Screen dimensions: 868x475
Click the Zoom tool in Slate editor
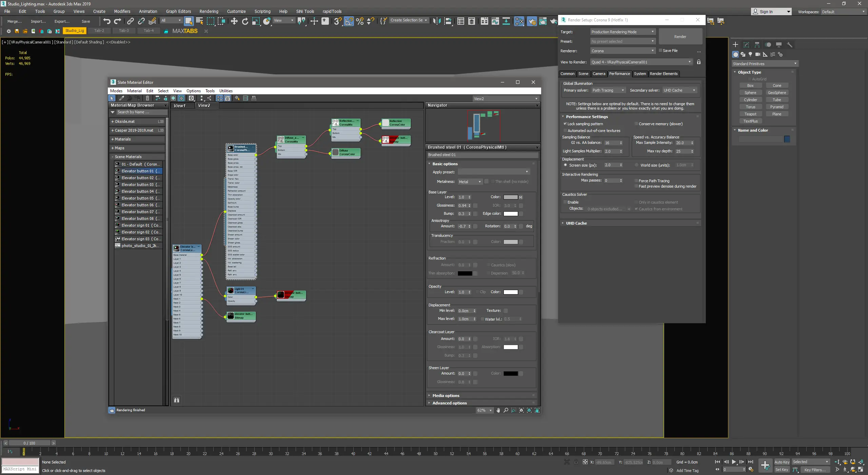(x=506, y=410)
